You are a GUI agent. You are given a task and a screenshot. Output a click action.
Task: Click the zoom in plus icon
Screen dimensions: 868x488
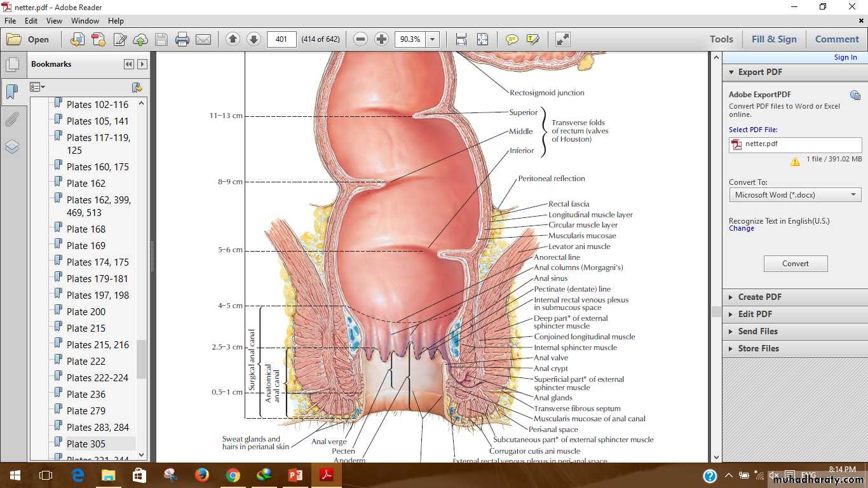pyautogui.click(x=381, y=39)
